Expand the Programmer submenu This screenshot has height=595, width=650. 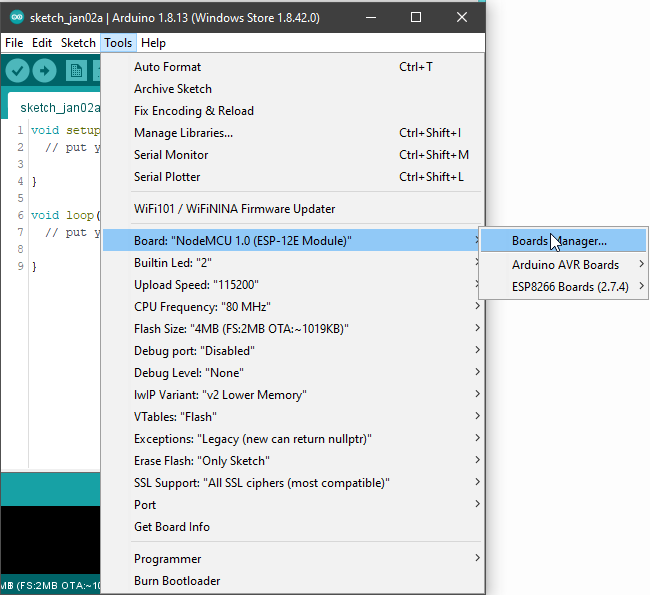(x=293, y=559)
